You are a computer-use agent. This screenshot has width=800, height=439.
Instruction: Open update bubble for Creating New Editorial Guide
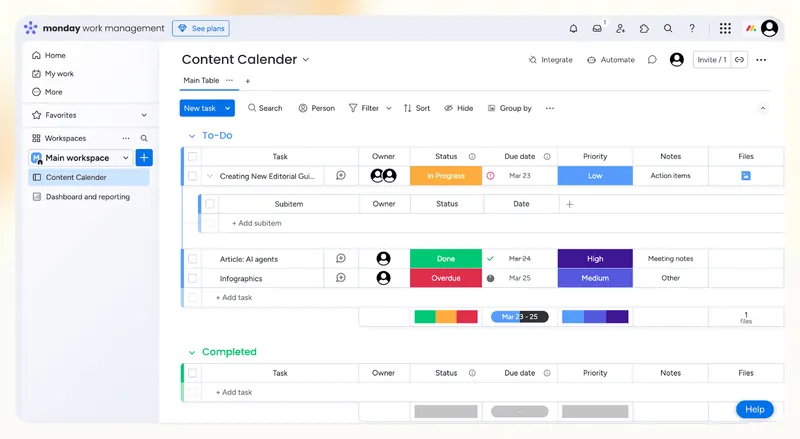pyautogui.click(x=341, y=176)
